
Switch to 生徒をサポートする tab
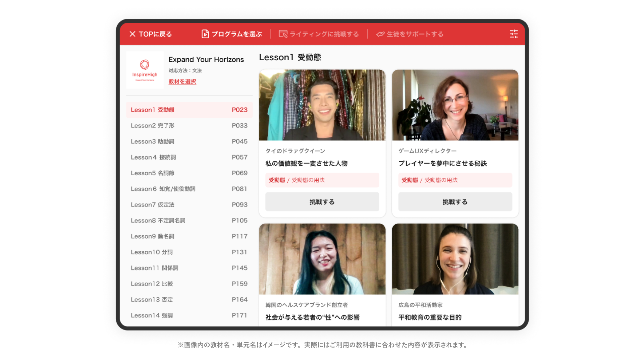[415, 34]
